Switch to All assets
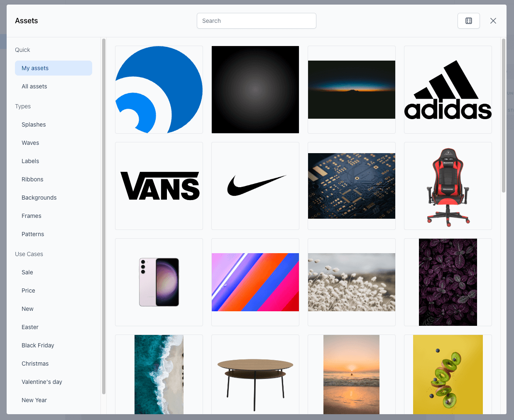 (x=34, y=86)
